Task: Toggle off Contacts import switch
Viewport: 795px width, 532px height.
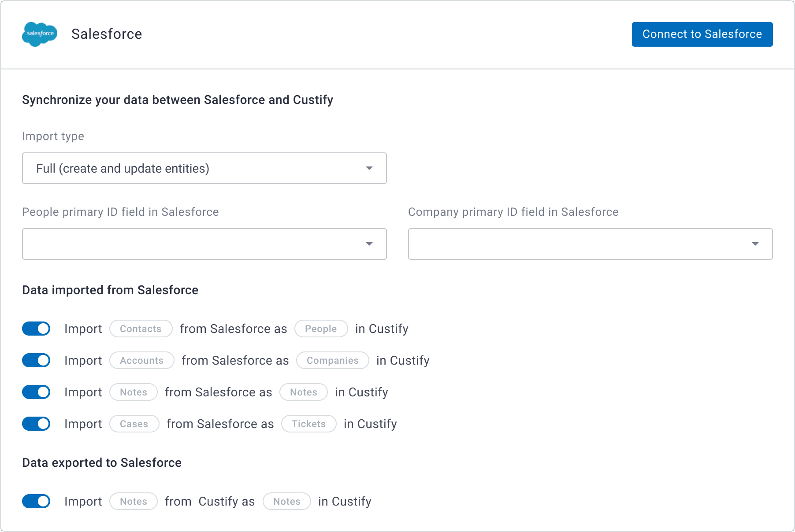Action: (36, 329)
